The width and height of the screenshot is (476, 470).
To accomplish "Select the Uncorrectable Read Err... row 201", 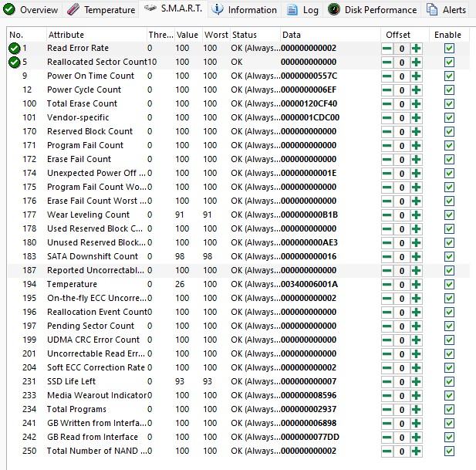I will pos(238,353).
